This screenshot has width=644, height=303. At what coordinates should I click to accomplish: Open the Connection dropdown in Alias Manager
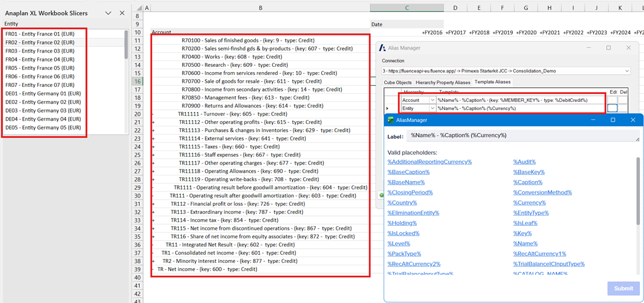[627, 71]
